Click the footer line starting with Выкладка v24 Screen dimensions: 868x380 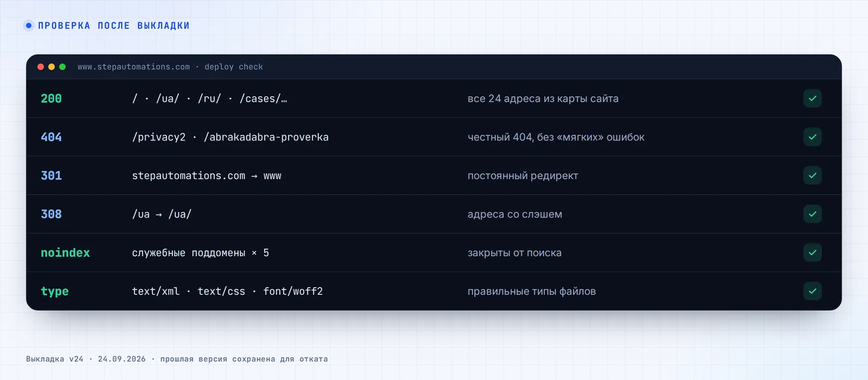pyautogui.click(x=177, y=359)
